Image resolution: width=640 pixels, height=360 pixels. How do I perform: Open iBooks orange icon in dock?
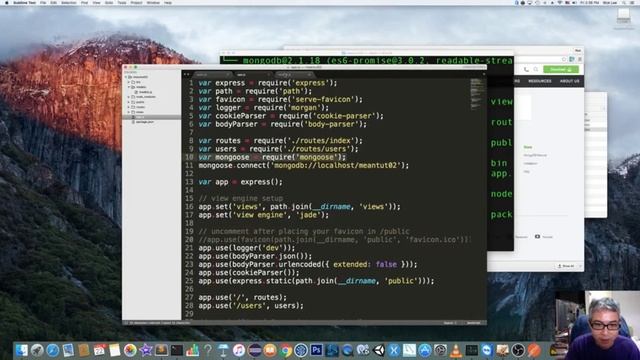(x=270, y=350)
